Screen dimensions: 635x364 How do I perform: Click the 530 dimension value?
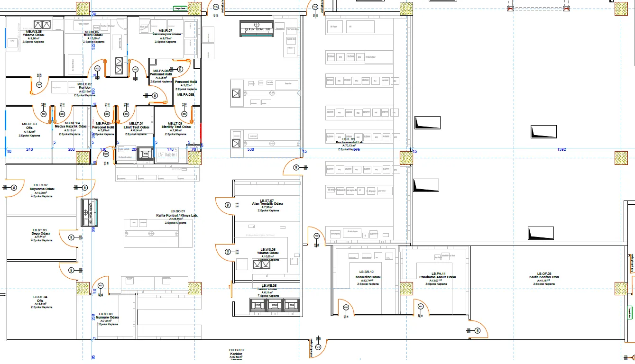pos(251,150)
